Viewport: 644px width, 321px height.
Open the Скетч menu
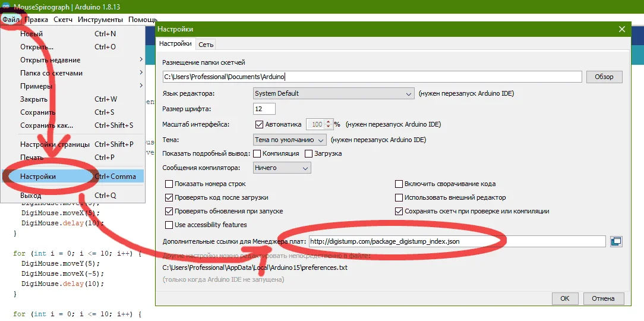pyautogui.click(x=63, y=20)
